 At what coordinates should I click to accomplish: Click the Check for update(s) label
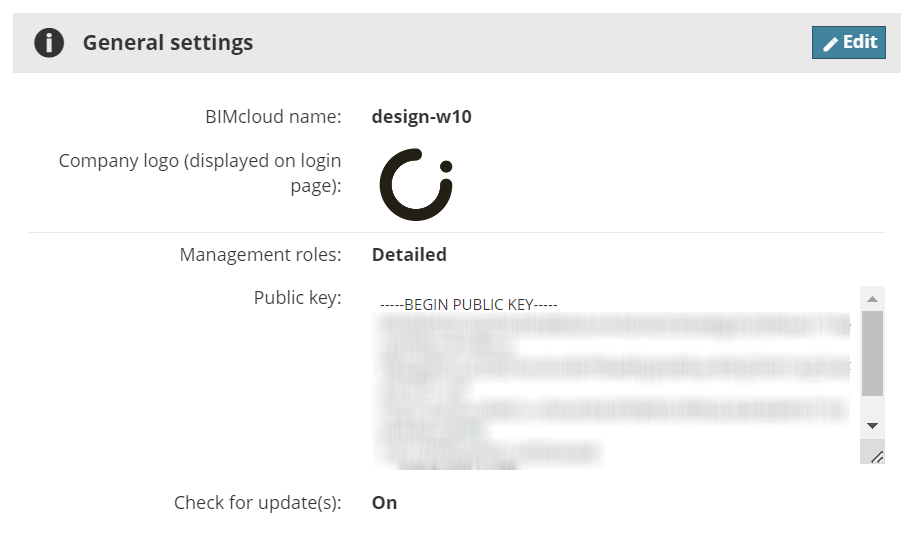[x=257, y=502]
